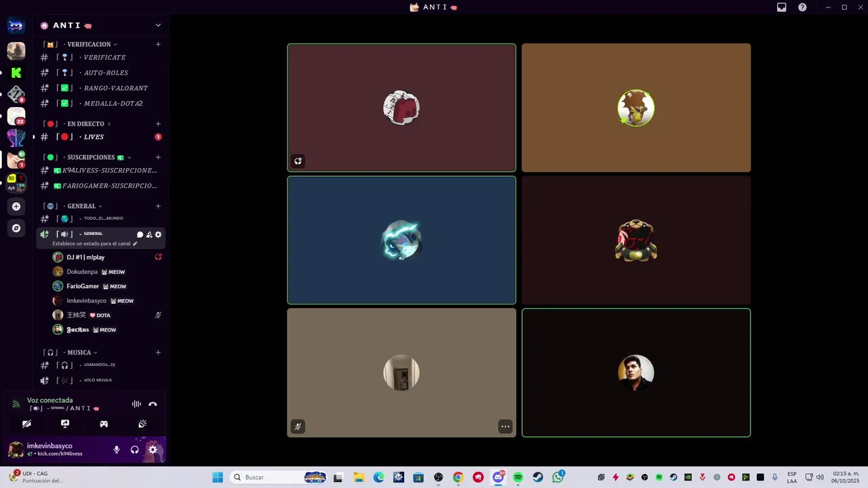The height and width of the screenshot is (488, 868).
Task: Share your screen in voice panel
Action: (x=65, y=424)
